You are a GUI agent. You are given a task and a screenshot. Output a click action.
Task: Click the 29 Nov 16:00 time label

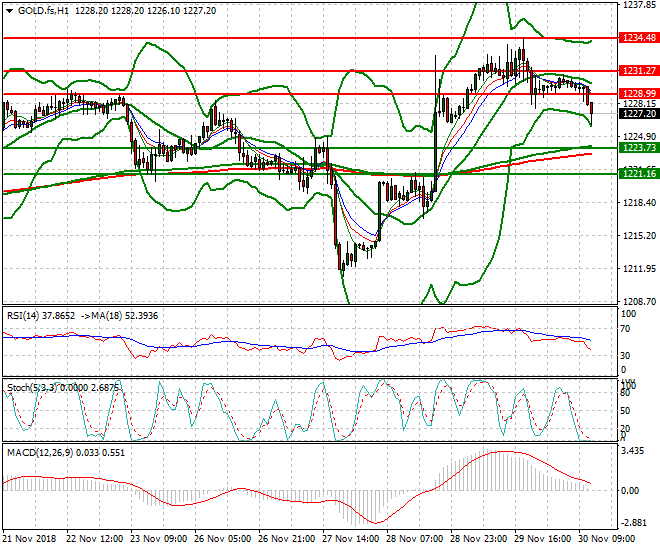click(543, 539)
